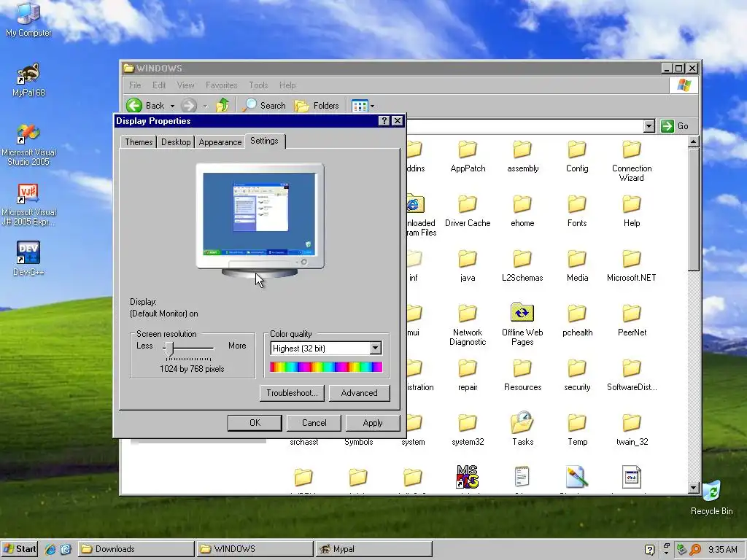Open the Edit menu in Explorer
This screenshot has height=560, width=747.
[x=158, y=85]
